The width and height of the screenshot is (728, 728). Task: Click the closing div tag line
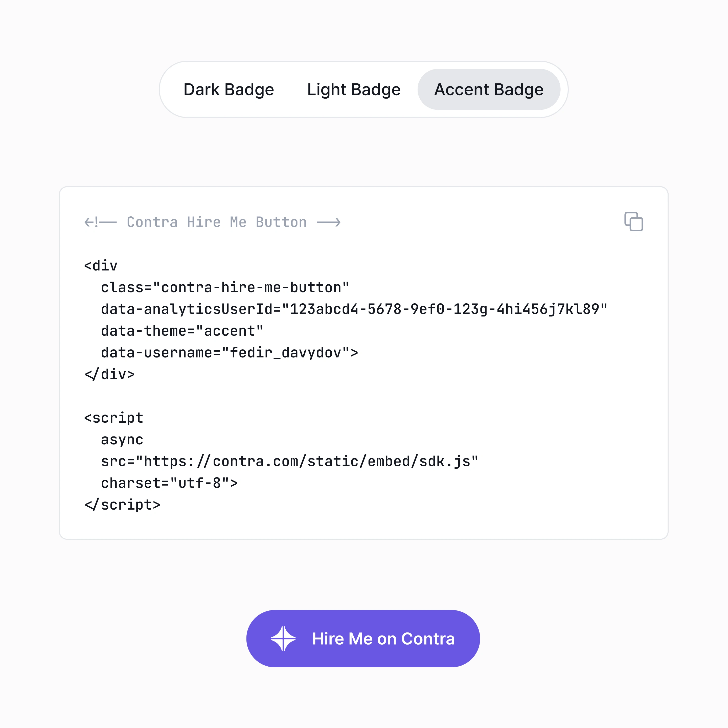tap(110, 375)
